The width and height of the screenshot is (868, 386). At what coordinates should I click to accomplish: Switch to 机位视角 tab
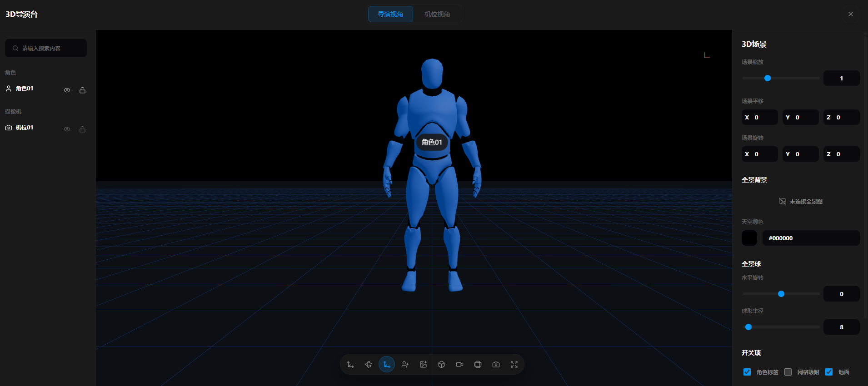(x=437, y=14)
